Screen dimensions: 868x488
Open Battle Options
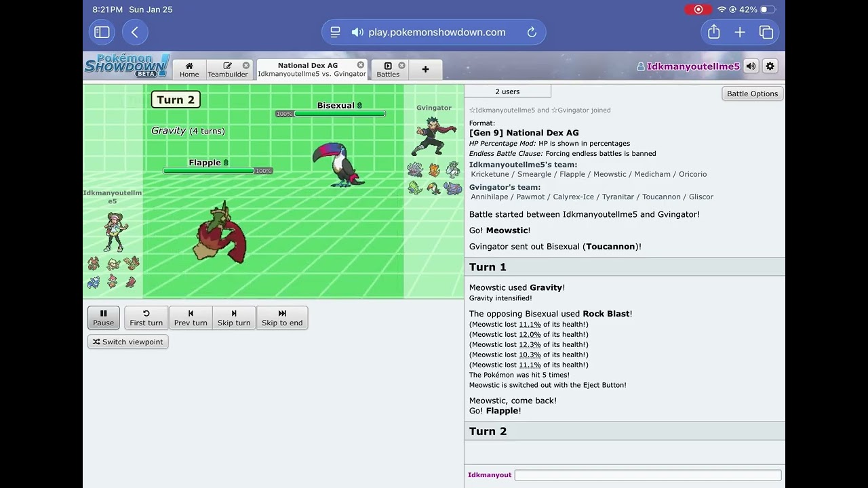(752, 94)
